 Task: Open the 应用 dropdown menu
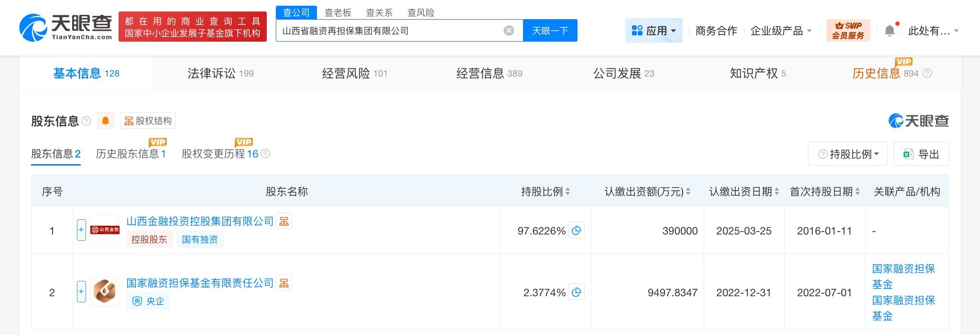(653, 31)
